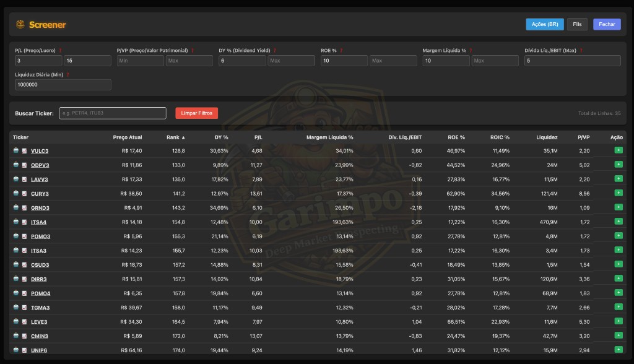
Task: Click the Max field of P/VP filter
Action: 189,61
